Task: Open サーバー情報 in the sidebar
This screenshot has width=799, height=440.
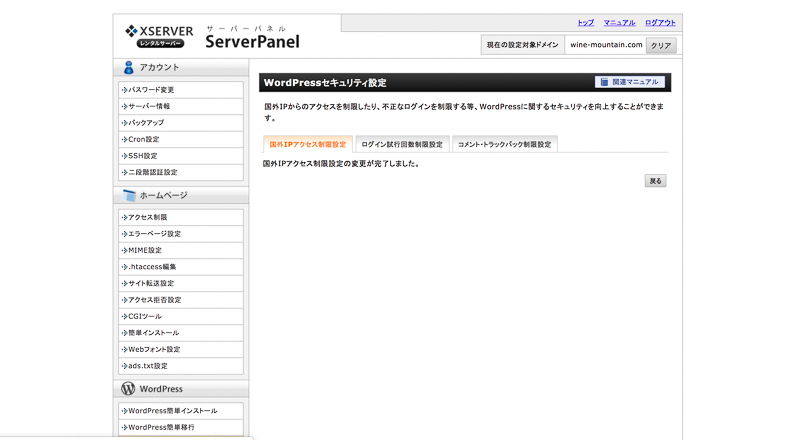Action: pos(181,106)
